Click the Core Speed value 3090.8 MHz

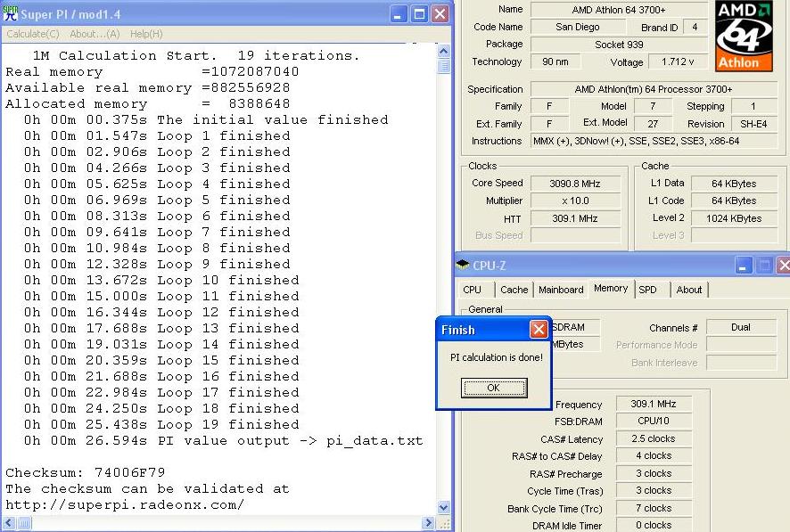575,184
